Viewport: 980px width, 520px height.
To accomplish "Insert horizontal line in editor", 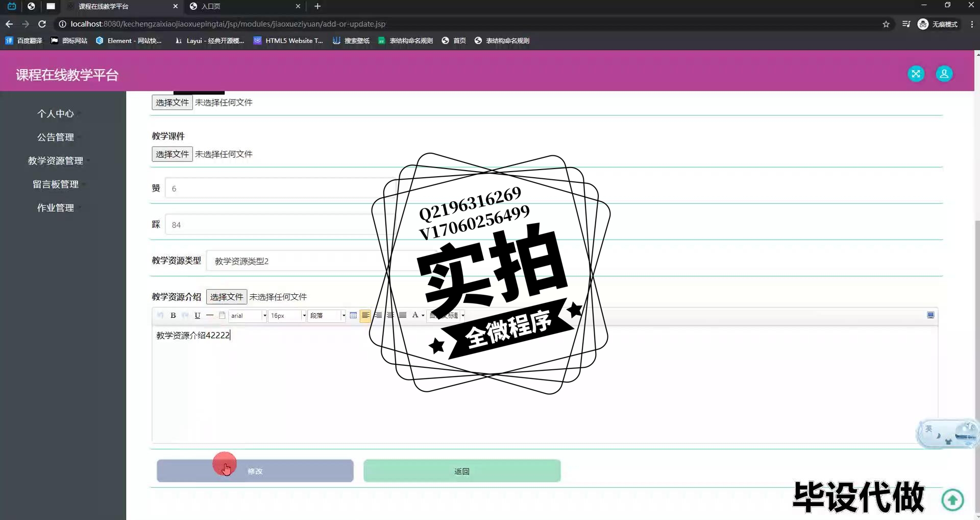I will 210,315.
